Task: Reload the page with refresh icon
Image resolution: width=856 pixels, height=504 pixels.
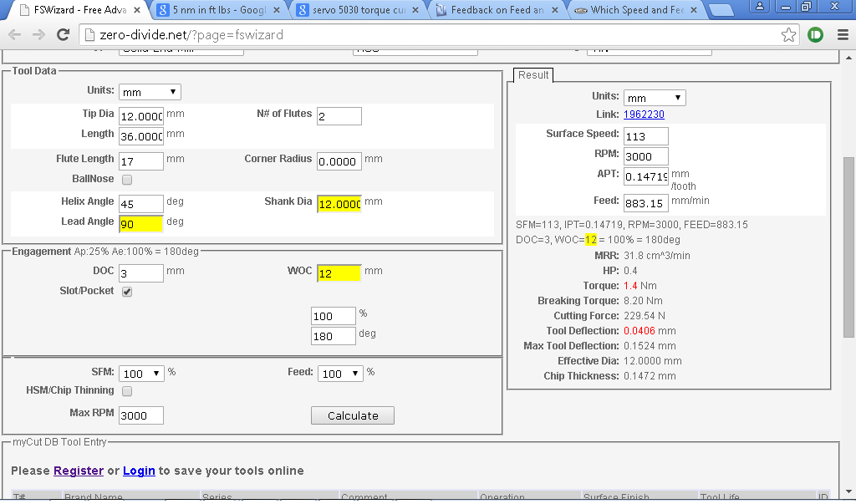Action: pos(63,35)
